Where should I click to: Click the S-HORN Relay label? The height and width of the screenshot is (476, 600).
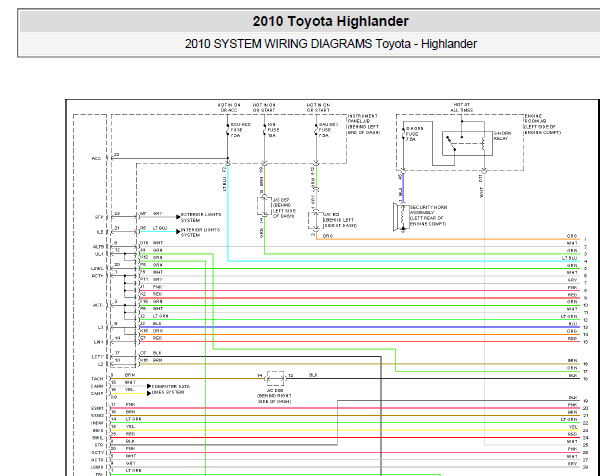coord(502,136)
